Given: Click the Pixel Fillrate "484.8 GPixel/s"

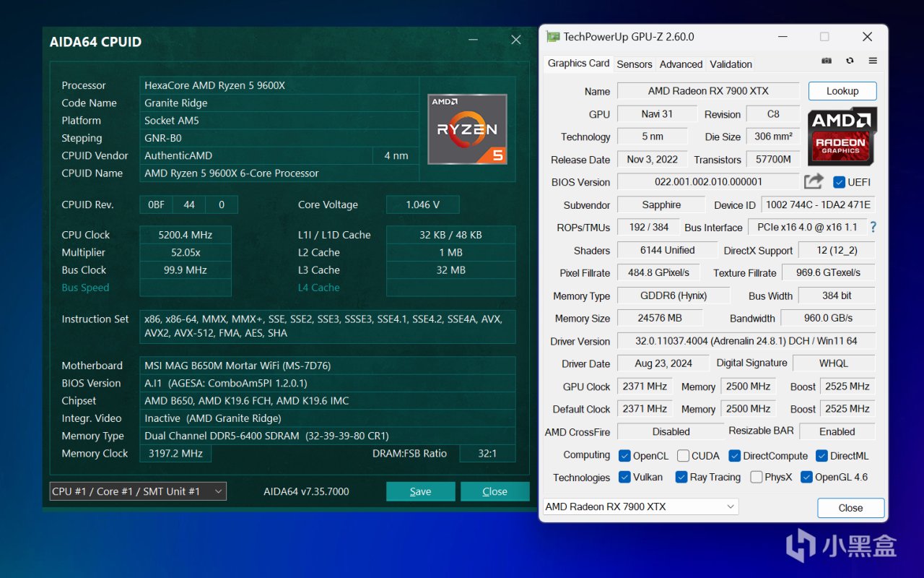Looking at the screenshot, I should coord(658,272).
